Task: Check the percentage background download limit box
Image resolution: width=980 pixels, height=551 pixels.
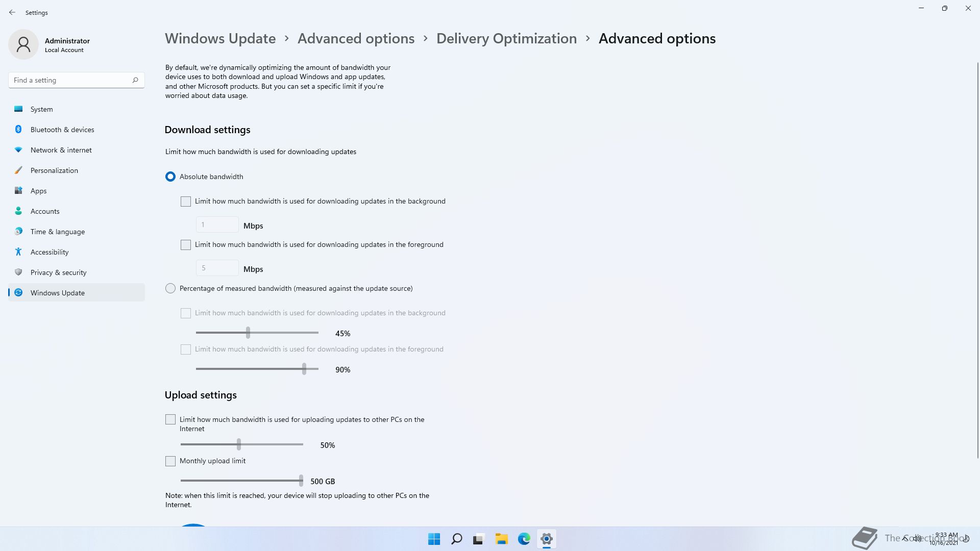Action: tap(186, 313)
